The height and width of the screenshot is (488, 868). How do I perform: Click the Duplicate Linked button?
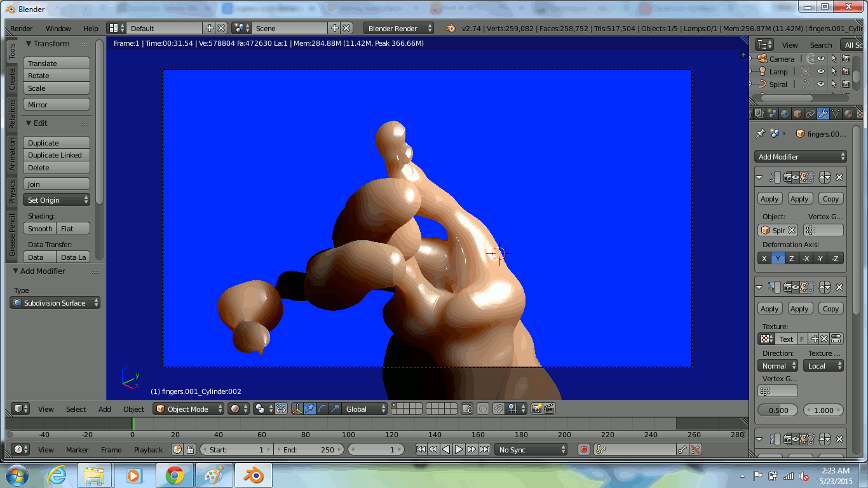click(56, 155)
